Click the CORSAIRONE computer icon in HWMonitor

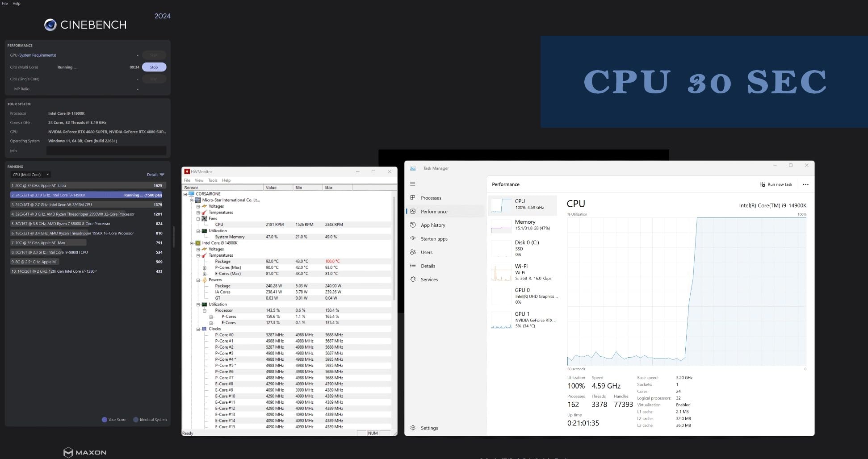click(x=192, y=194)
